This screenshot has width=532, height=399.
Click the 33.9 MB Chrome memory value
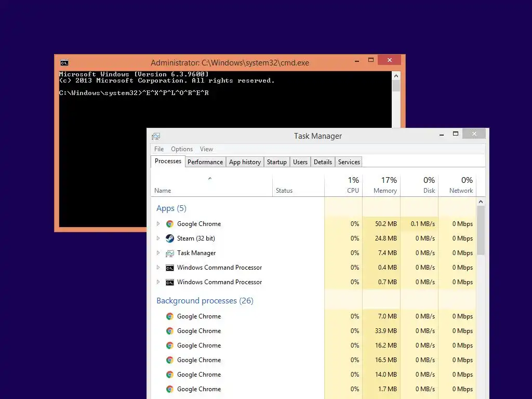coord(386,331)
